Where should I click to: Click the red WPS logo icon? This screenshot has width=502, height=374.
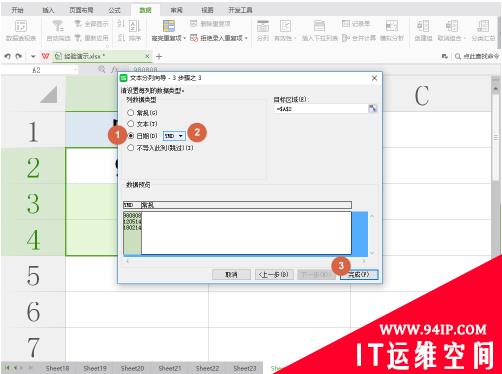coord(45,56)
